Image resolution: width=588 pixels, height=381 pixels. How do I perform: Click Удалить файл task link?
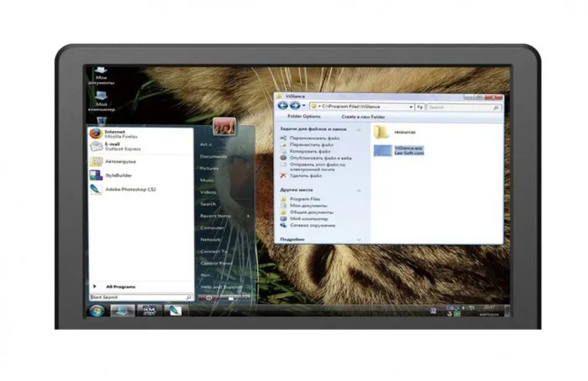coord(305,175)
